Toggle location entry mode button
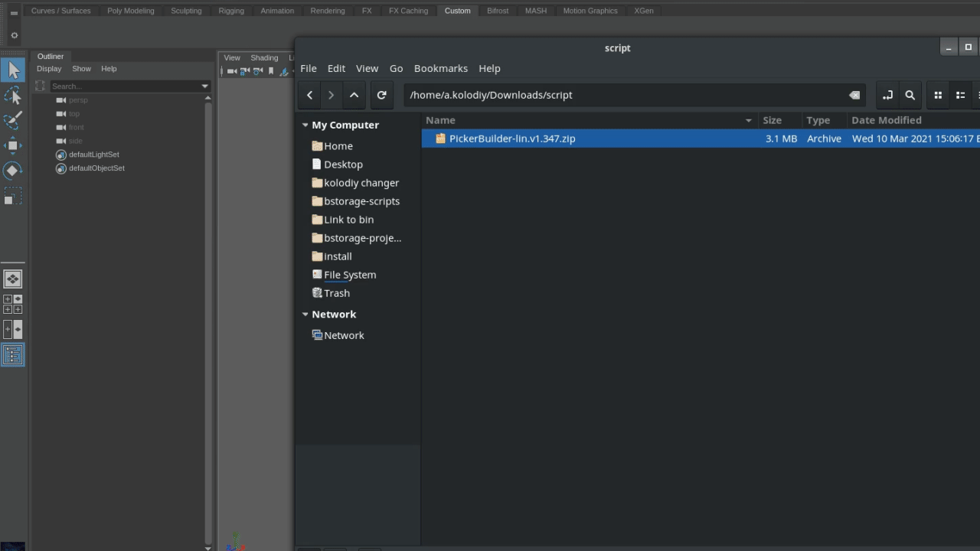The width and height of the screenshot is (980, 551). pos(887,95)
